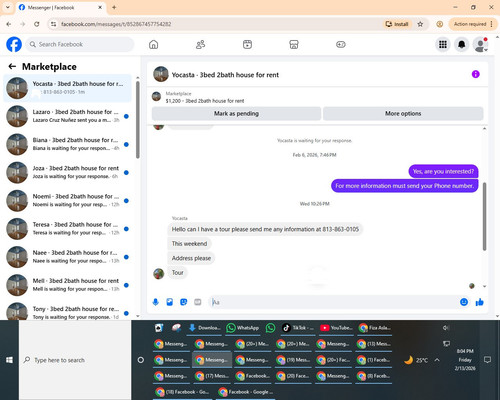Open the notifications bell
The width and height of the screenshot is (500, 400).
[x=461, y=44]
